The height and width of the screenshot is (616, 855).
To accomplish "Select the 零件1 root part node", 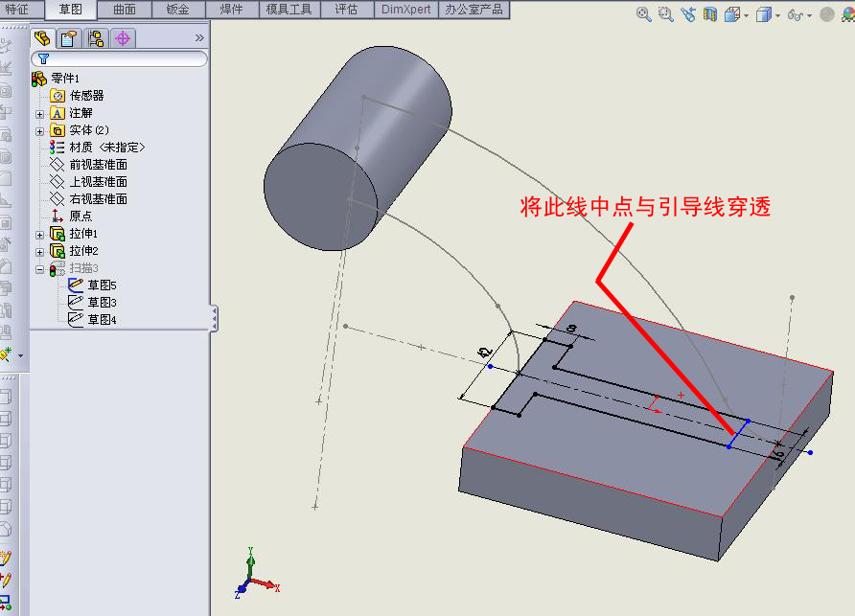I will (55, 79).
